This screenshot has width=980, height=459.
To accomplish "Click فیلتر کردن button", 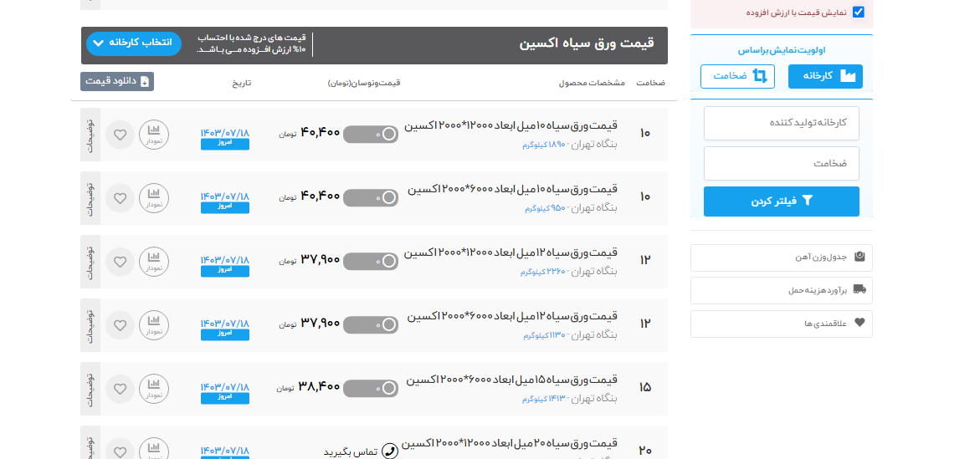I will coord(781,201).
